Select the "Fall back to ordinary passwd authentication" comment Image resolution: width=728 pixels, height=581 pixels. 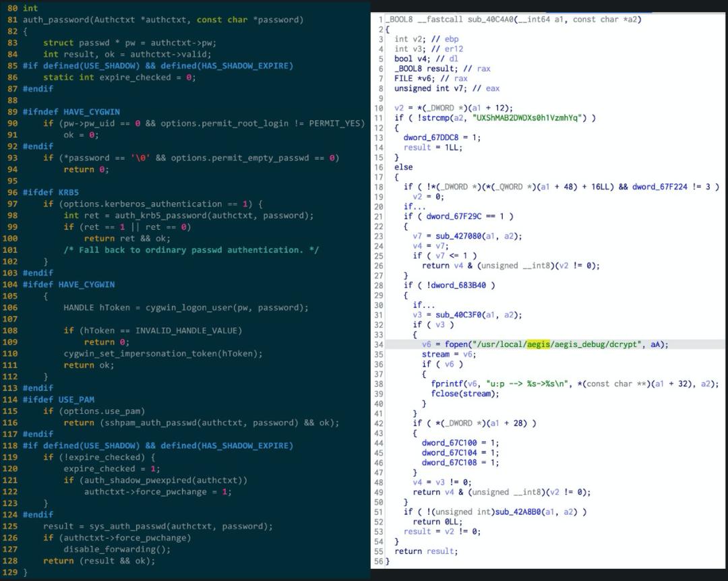tap(191, 250)
